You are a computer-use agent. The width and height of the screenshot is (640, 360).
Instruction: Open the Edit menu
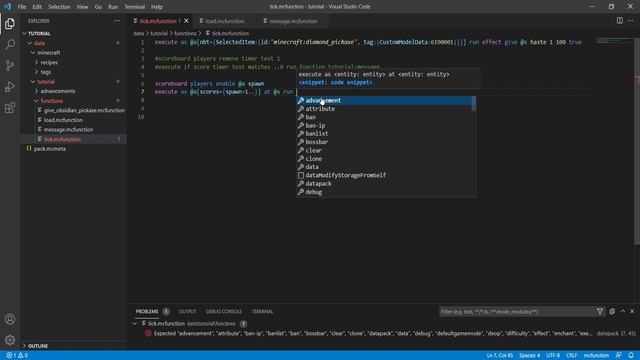click(x=37, y=7)
